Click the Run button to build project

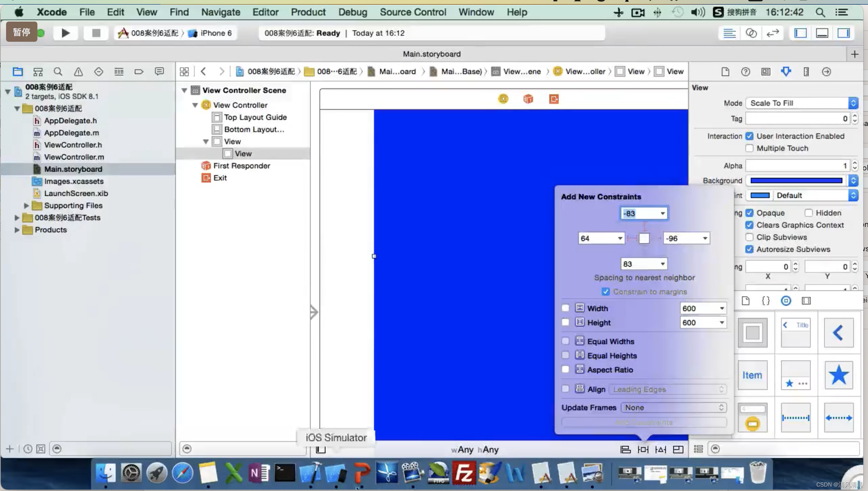point(64,33)
